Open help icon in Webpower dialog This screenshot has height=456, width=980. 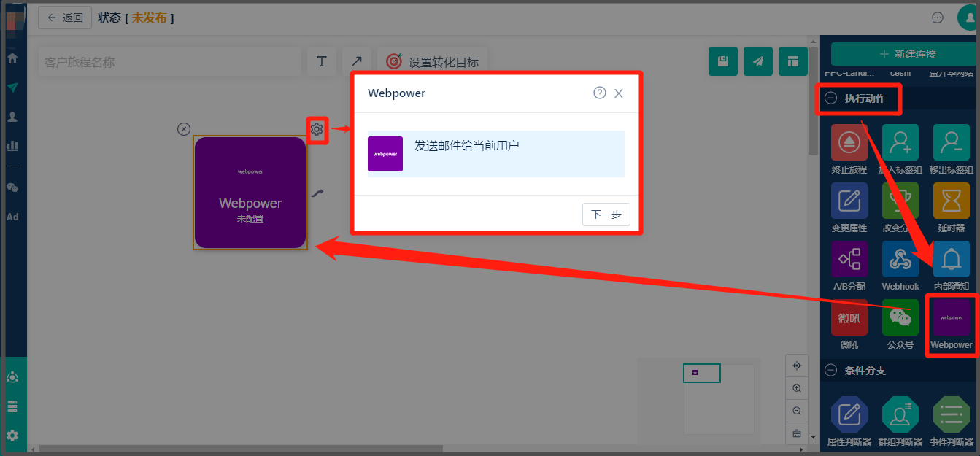tap(600, 93)
